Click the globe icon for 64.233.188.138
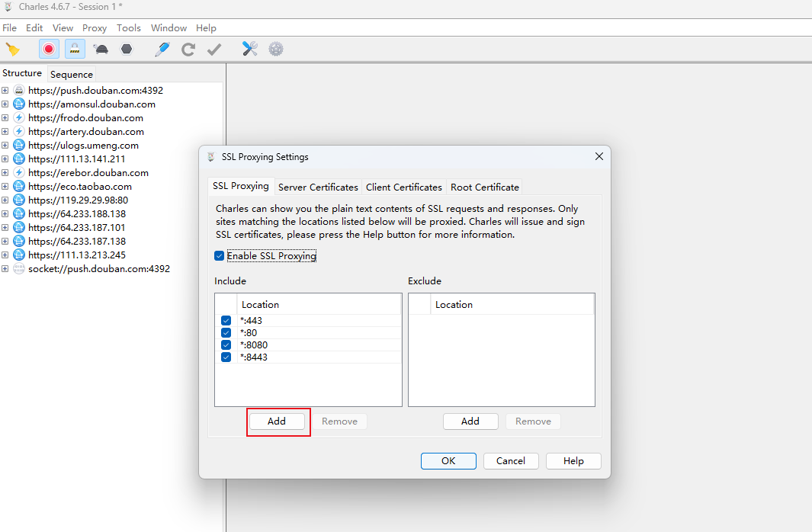Image resolution: width=812 pixels, height=532 pixels. (x=19, y=213)
